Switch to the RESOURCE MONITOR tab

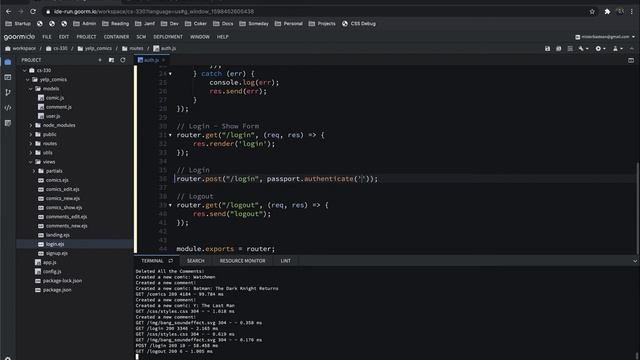[242, 261]
